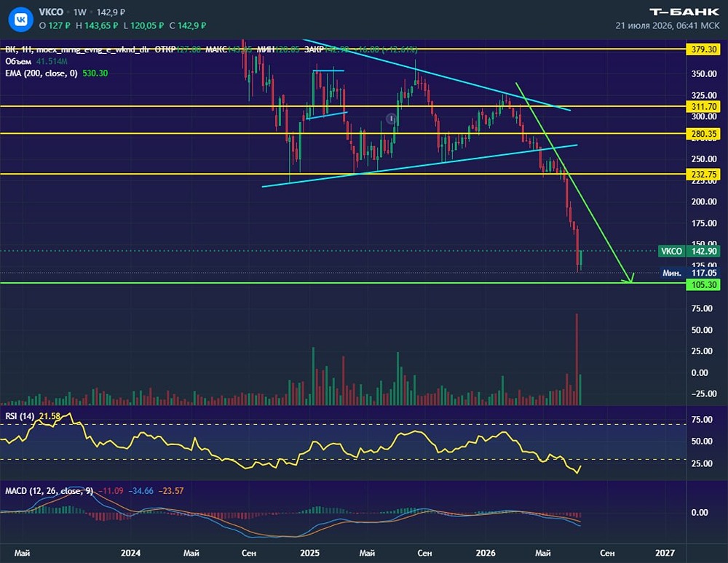Select the 1W timeframe label
728x563 pixels.
(x=80, y=12)
